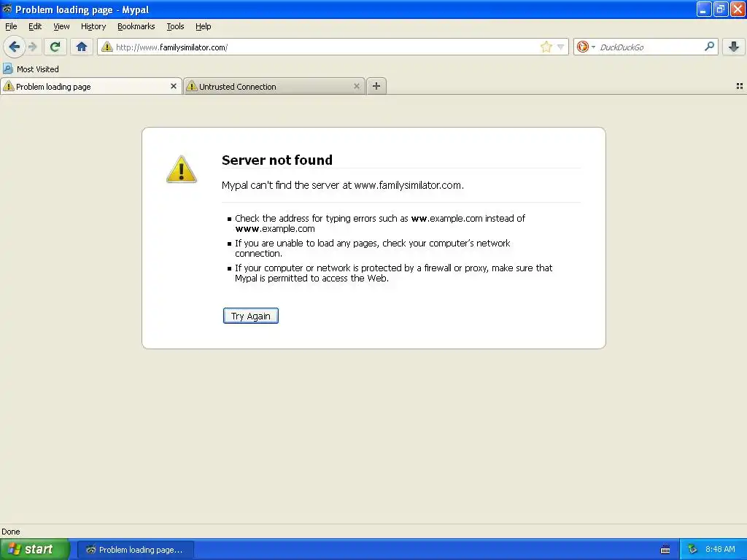Viewport: 747px width, 560px height.
Task: Switch to the Problem loading page tab
Action: tap(90, 86)
